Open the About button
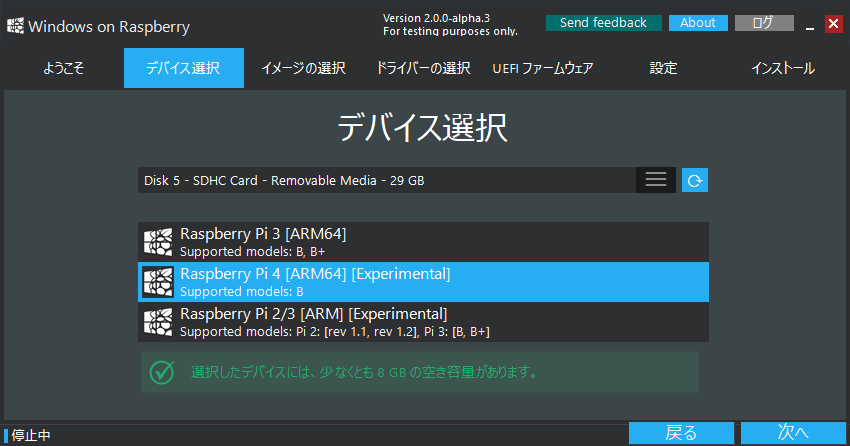The height and width of the screenshot is (446, 850). (x=698, y=23)
